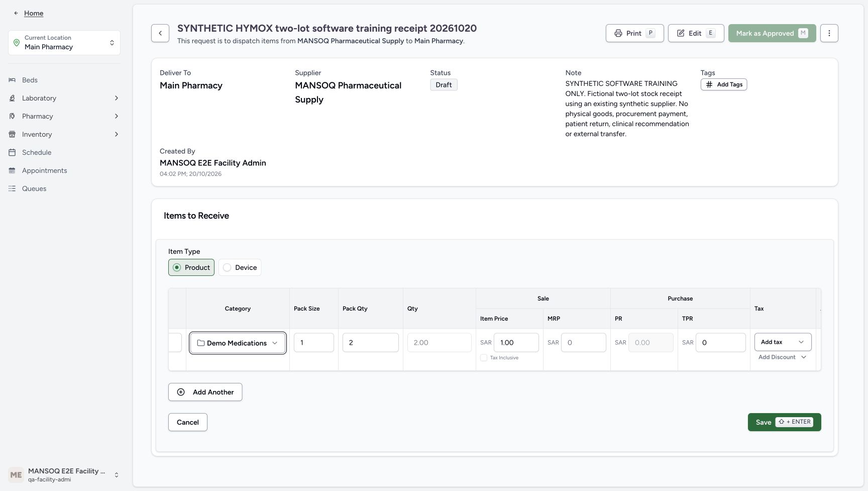The width and height of the screenshot is (868, 491).
Task: Click the folder icon in Category field
Action: click(x=201, y=343)
